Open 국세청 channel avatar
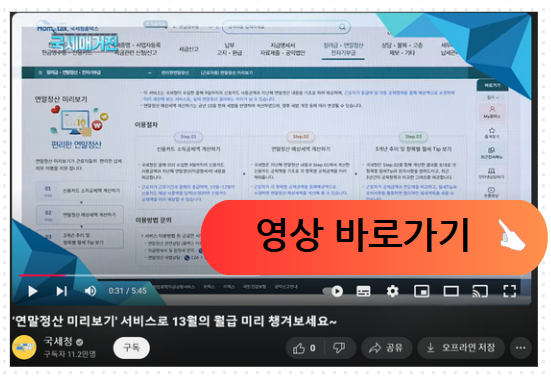This screenshot has width=551, height=377. (25, 347)
